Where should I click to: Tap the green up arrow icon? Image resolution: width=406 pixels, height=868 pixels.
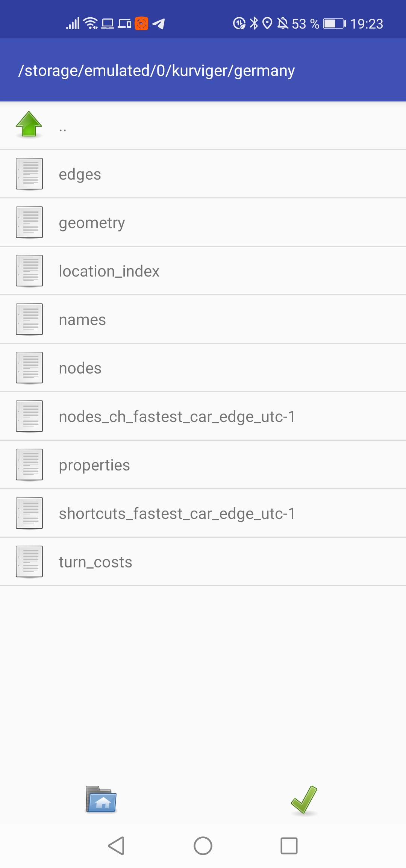click(x=29, y=124)
